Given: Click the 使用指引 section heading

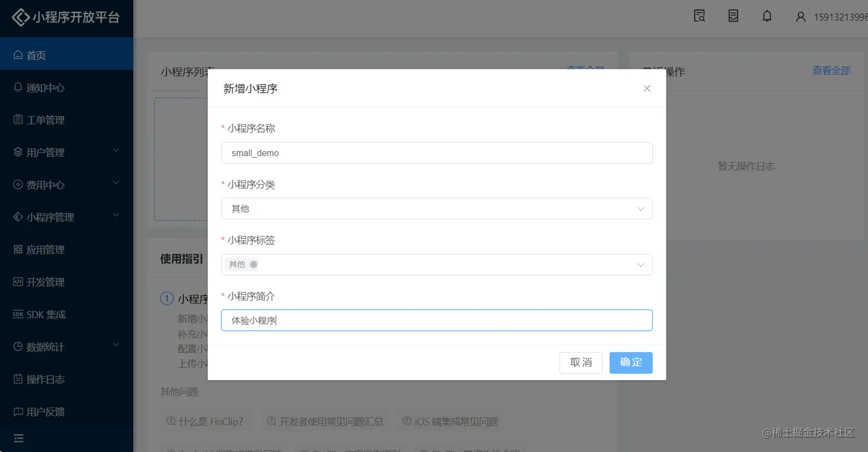Looking at the screenshot, I should pyautogui.click(x=181, y=258).
